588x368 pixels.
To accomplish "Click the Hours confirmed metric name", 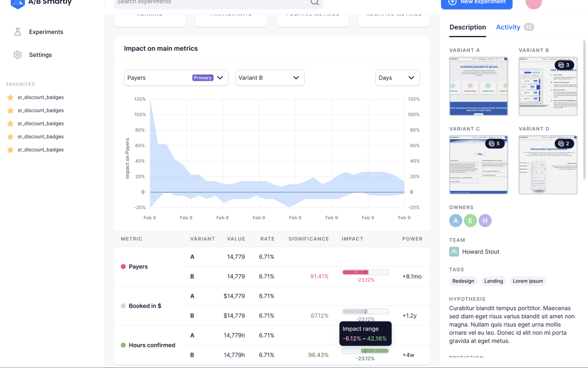I will (152, 345).
